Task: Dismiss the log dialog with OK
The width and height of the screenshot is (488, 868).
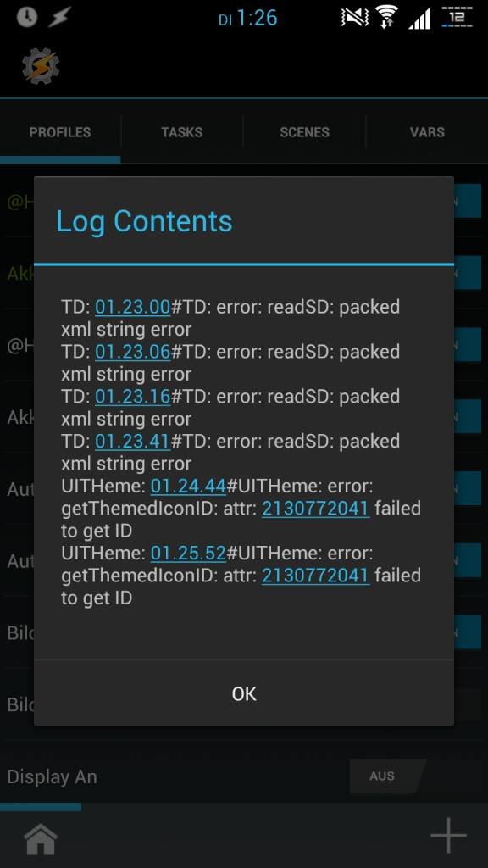Action: (244, 693)
